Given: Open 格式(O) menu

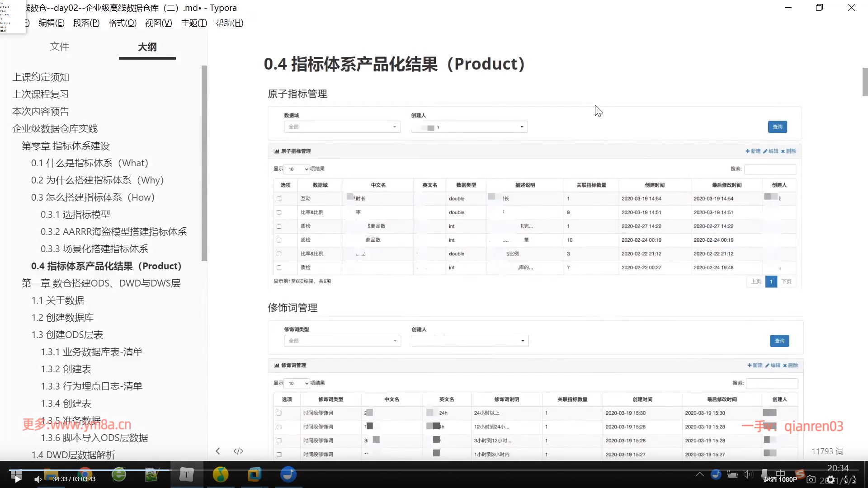Looking at the screenshot, I should click(x=122, y=23).
